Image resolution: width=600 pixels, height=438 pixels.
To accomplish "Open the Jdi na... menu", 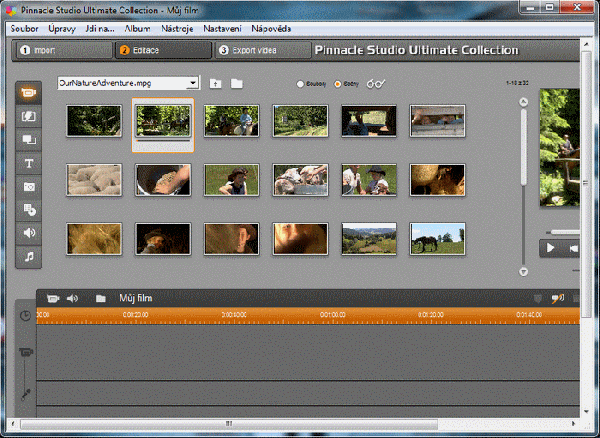I will [x=100, y=29].
